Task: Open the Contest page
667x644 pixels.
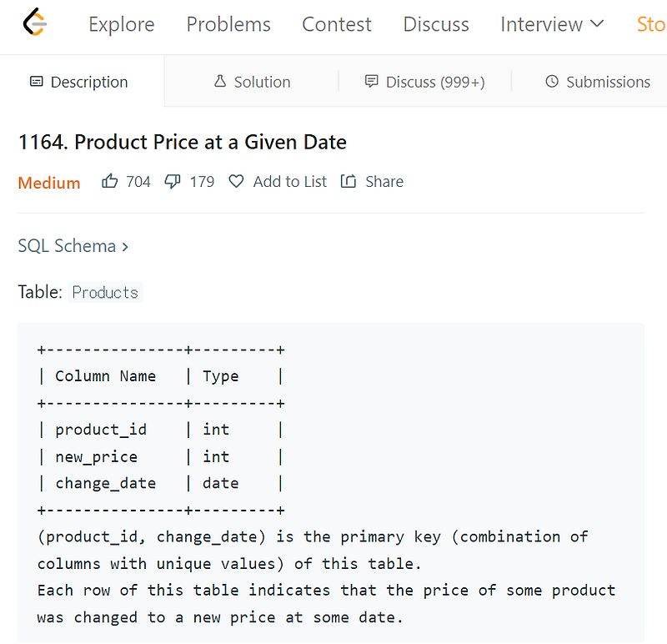Action: pyautogui.click(x=336, y=24)
